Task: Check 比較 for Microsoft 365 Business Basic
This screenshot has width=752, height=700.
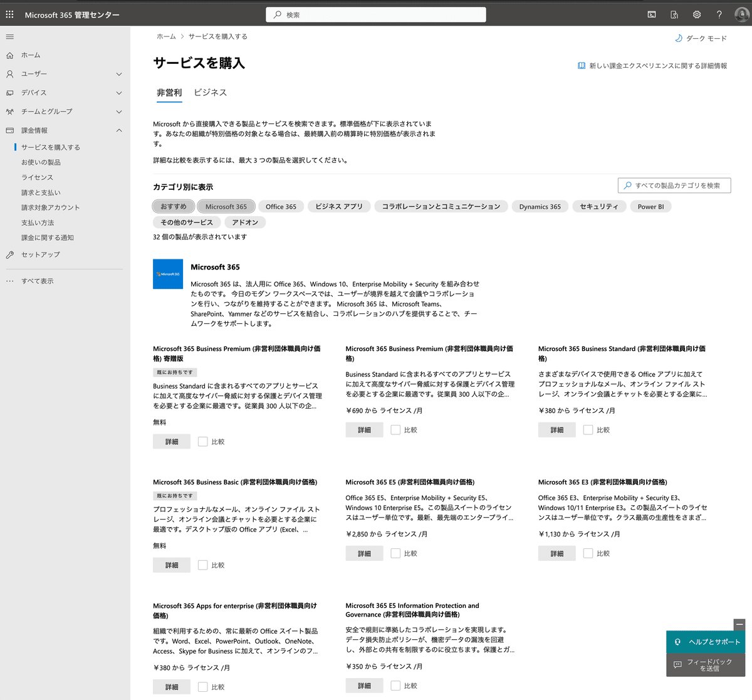Action: 202,565
